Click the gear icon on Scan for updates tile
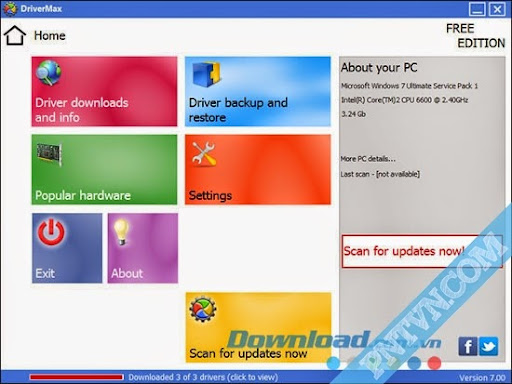 point(203,309)
